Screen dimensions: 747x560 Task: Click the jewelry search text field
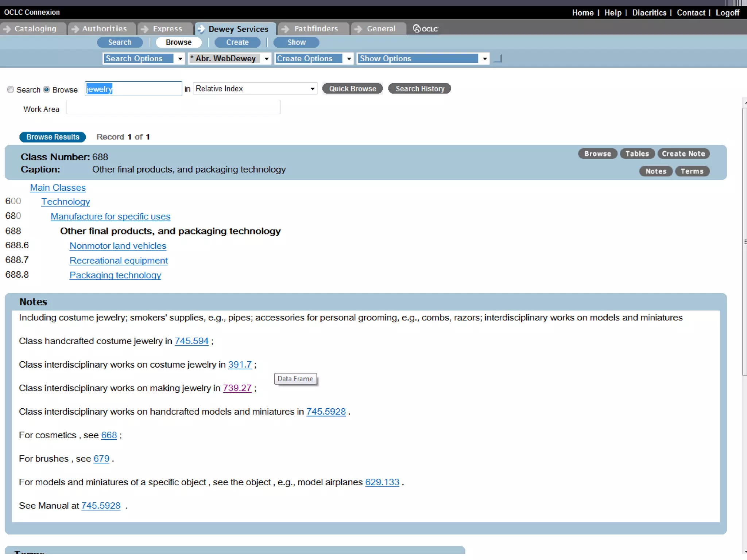coord(133,89)
